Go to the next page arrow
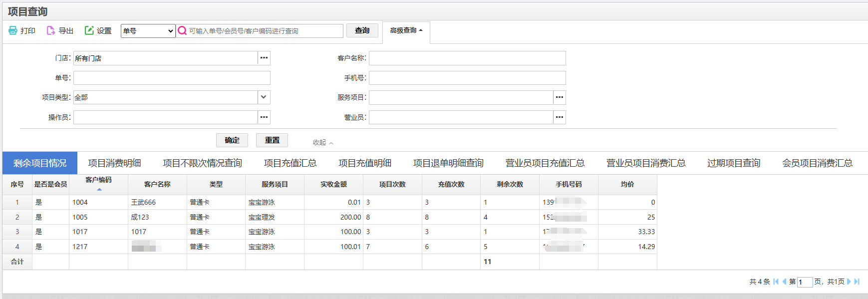This screenshot has height=299, width=868. [849, 282]
